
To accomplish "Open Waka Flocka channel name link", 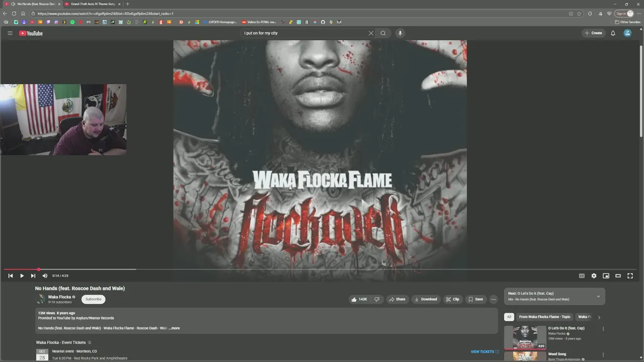I will (x=59, y=297).
